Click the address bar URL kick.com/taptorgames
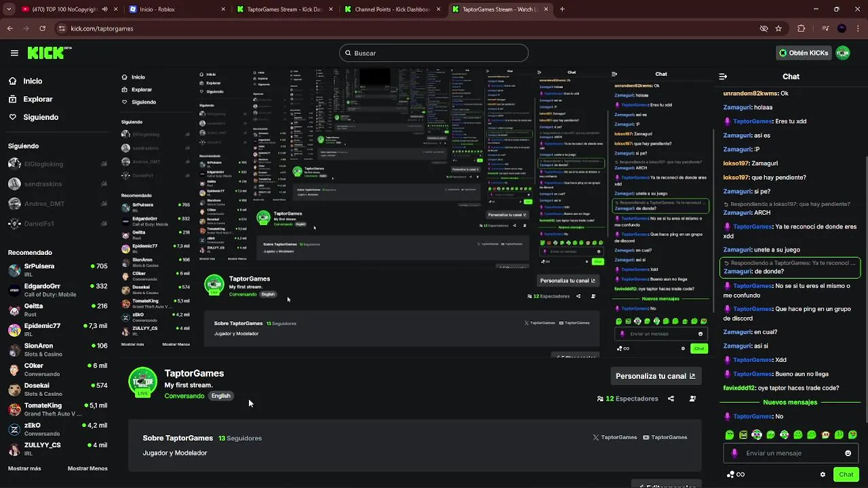Viewport: 868px width, 488px height. (x=102, y=28)
